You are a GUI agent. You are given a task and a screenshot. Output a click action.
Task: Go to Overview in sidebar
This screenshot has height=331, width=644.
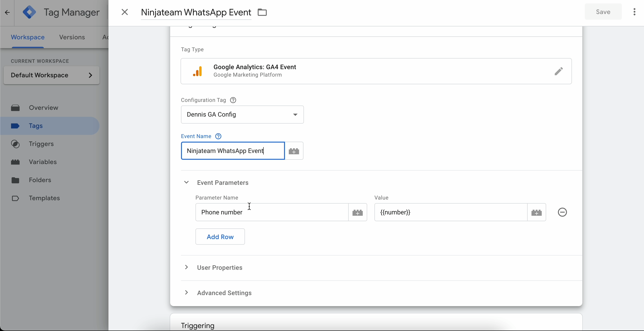(x=44, y=108)
